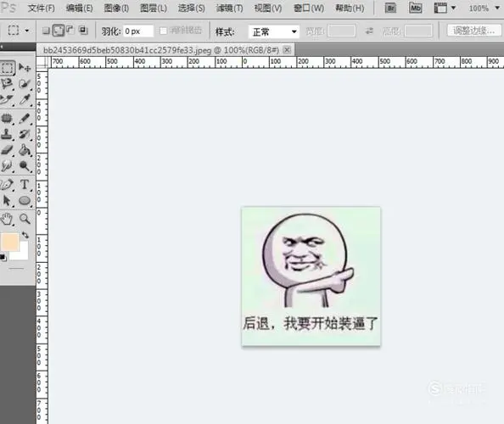Image resolution: width=504 pixels, height=424 pixels.
Task: Click the height input field
Action: pos(418,31)
